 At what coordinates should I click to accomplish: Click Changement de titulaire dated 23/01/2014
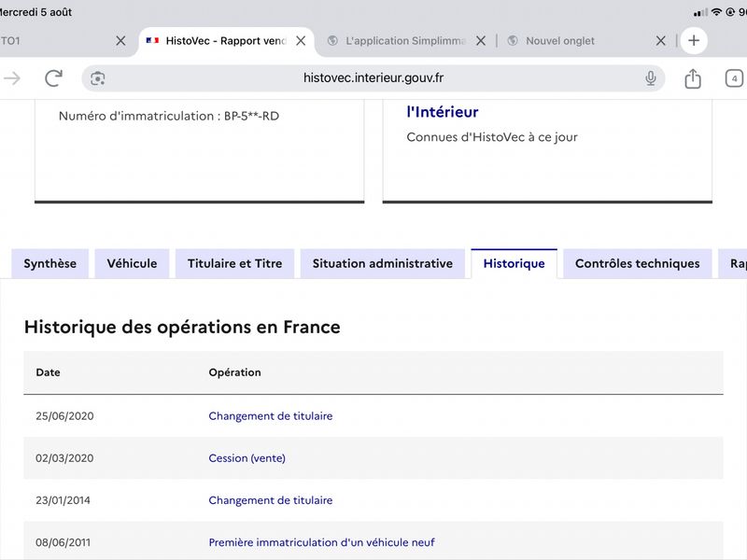(x=271, y=500)
